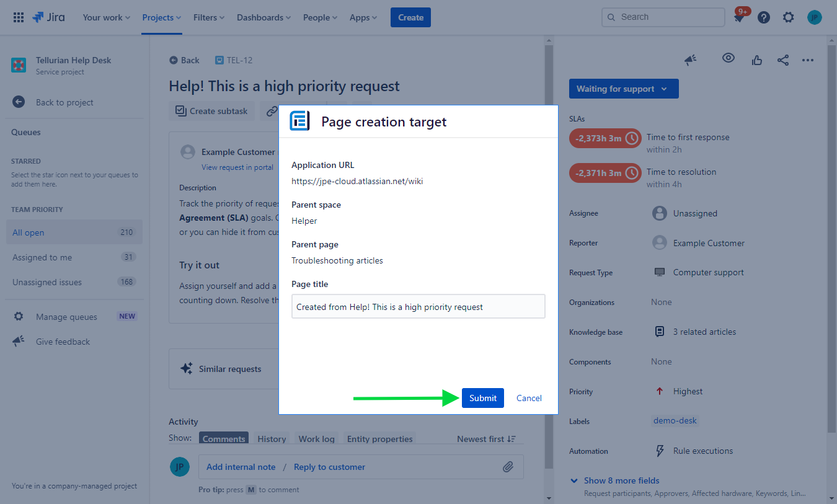Open the more actions ellipsis menu

(807, 60)
